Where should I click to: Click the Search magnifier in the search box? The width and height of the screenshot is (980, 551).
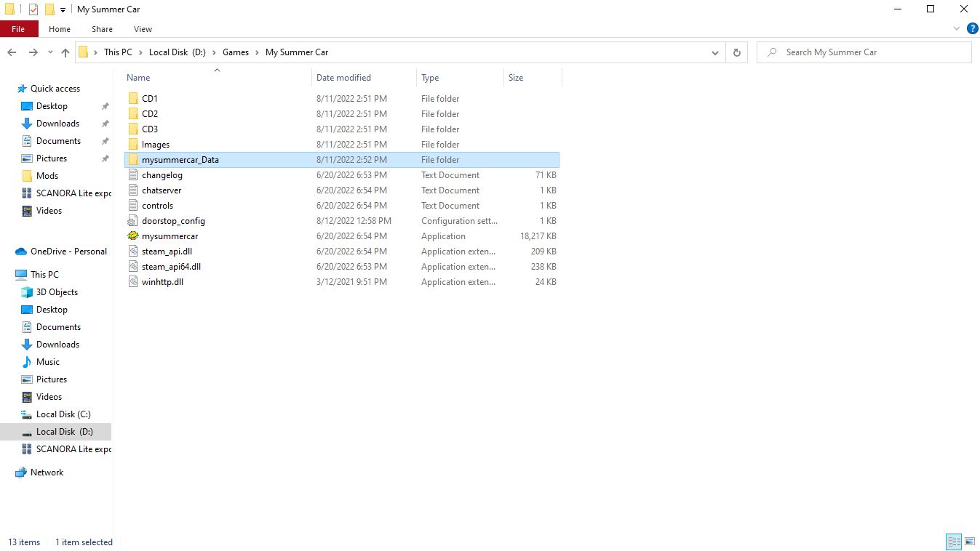[771, 52]
